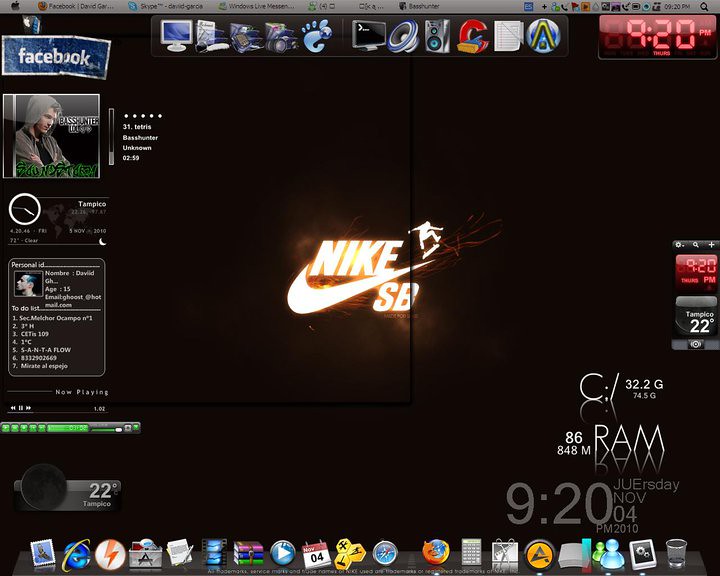Image resolution: width=720 pixels, height=576 pixels.
Task: Select the '31. tetris' track title
Action: point(137,127)
